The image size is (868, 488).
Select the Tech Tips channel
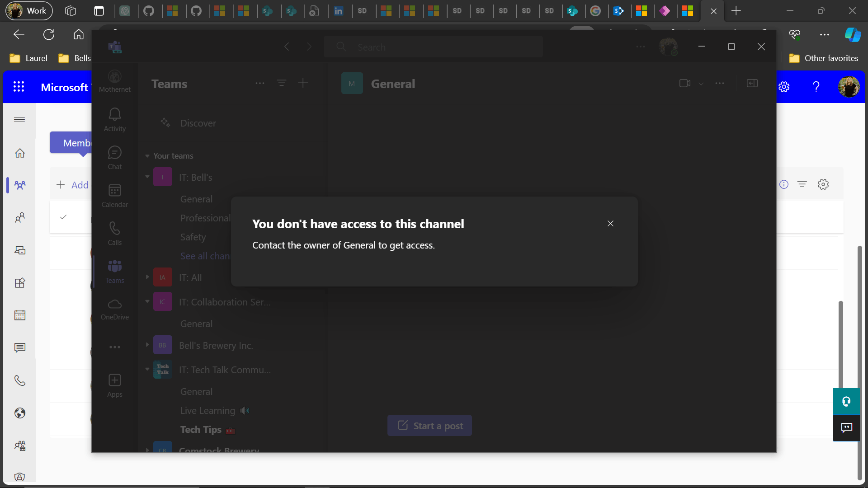click(x=201, y=430)
